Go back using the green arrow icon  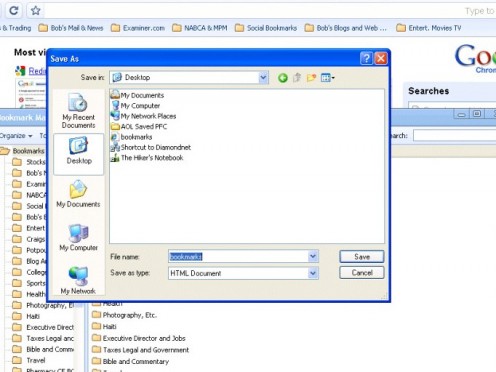click(x=283, y=78)
